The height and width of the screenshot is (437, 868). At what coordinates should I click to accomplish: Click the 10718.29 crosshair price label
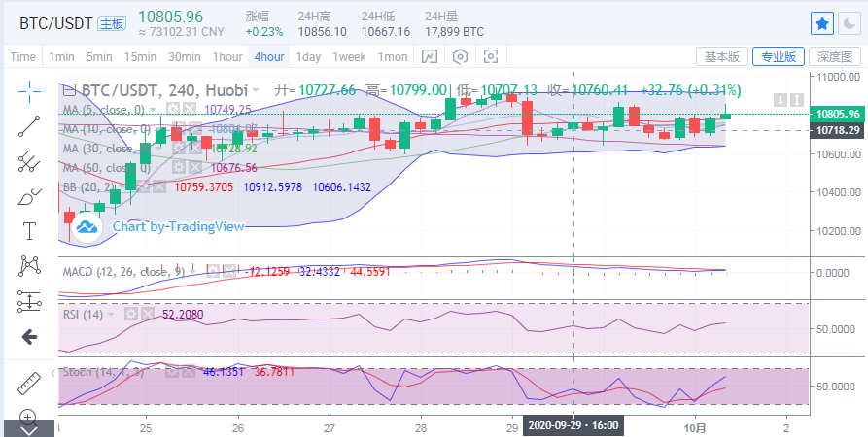(837, 130)
